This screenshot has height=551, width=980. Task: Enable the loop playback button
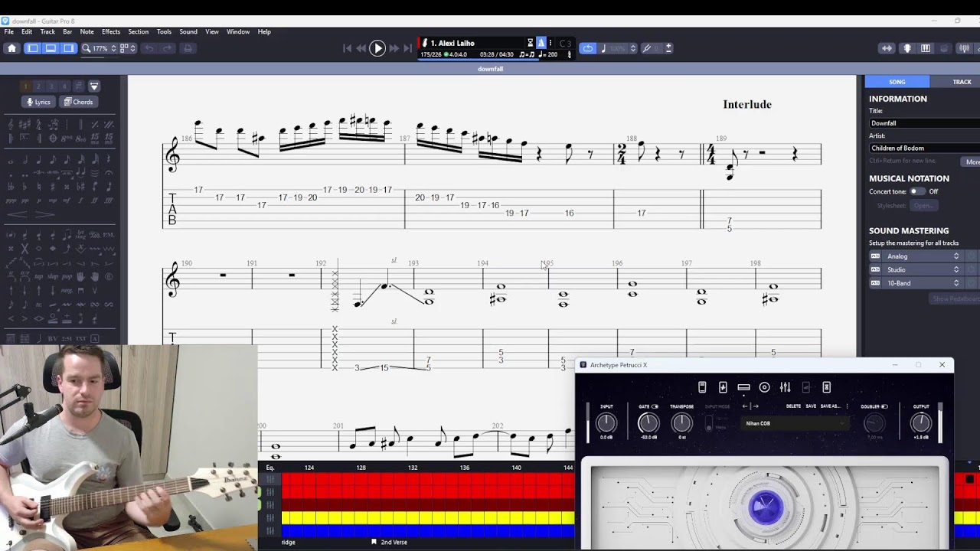(x=587, y=48)
